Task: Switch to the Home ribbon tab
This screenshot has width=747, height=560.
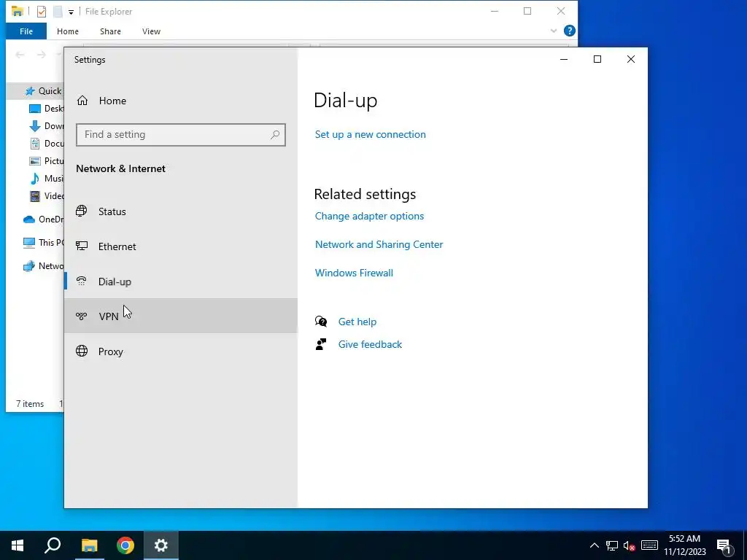Action: (x=68, y=31)
